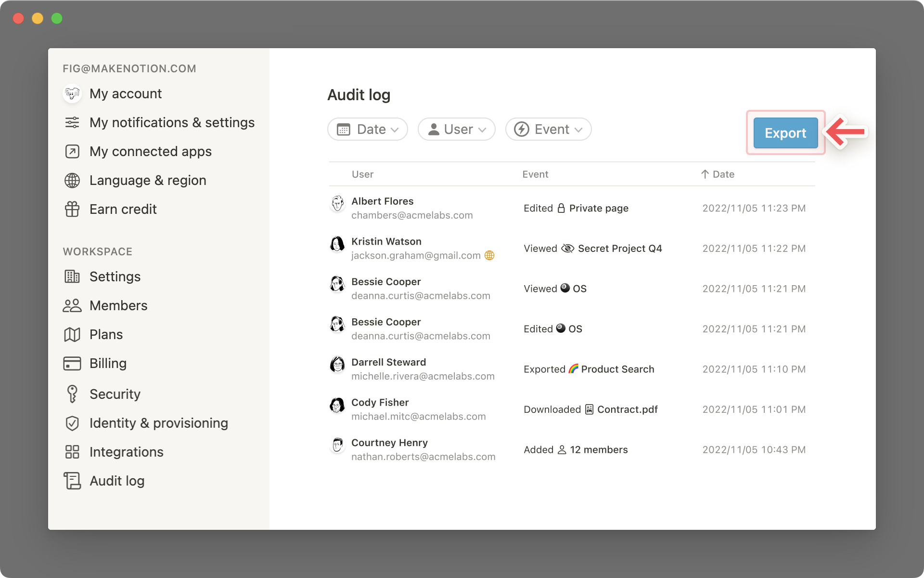Select the arrow icon beside My connected apps
Screen dimensions: 924x578
coord(72,151)
